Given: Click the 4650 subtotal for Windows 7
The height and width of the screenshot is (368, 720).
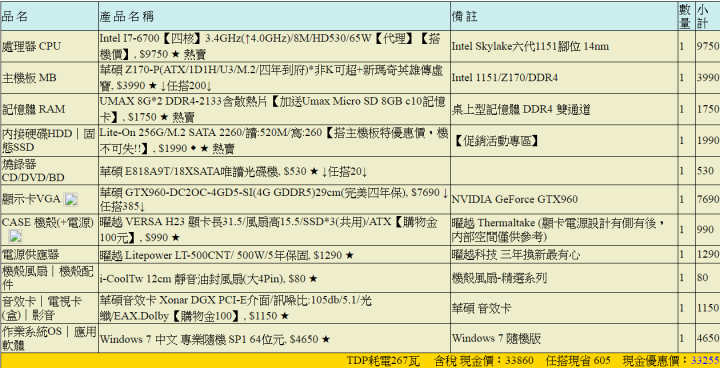Looking at the screenshot, I should pyautogui.click(x=708, y=339).
